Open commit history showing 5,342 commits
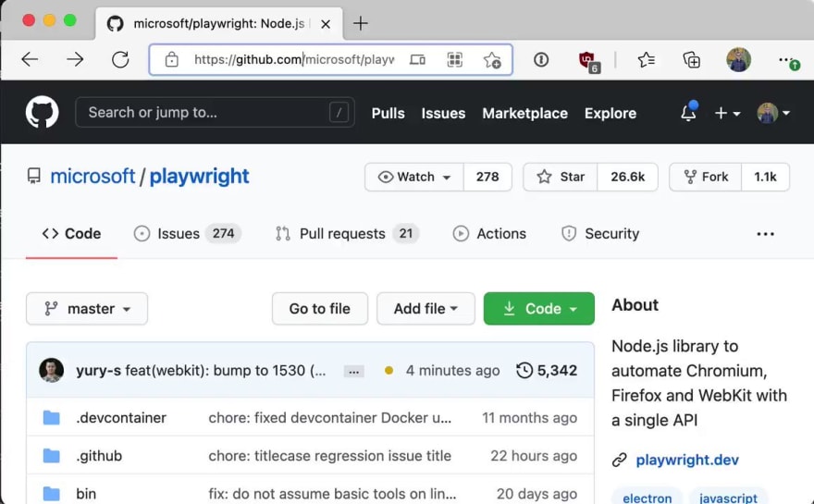 click(547, 370)
